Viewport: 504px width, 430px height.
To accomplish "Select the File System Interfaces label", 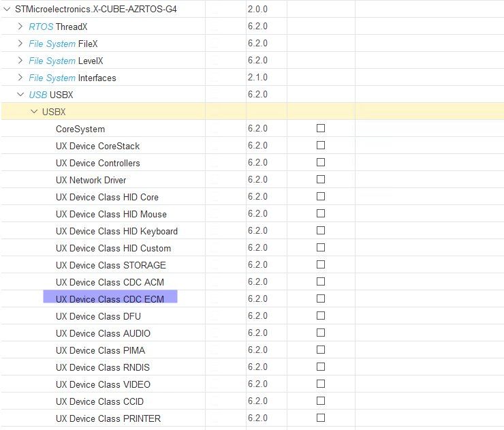I will [72, 78].
